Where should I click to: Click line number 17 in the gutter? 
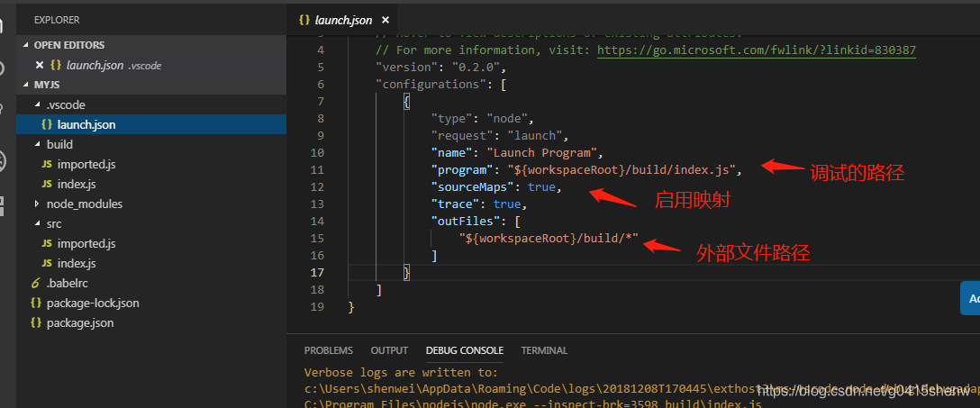coord(317,272)
